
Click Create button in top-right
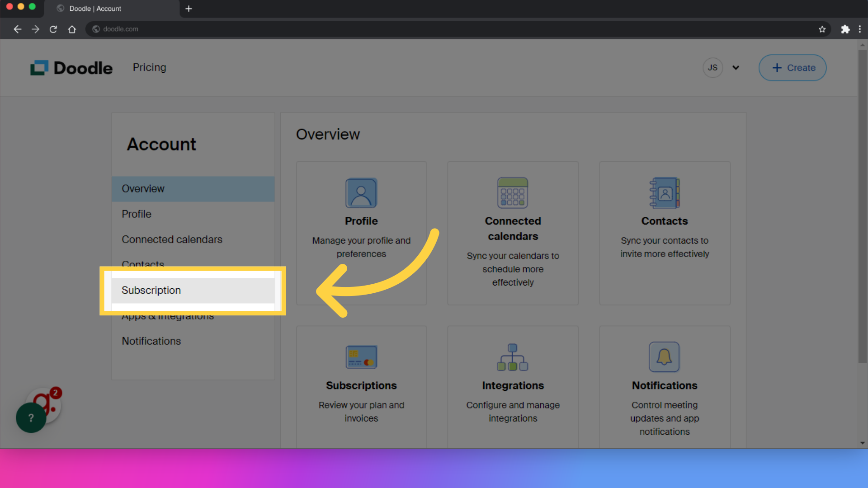tap(793, 67)
